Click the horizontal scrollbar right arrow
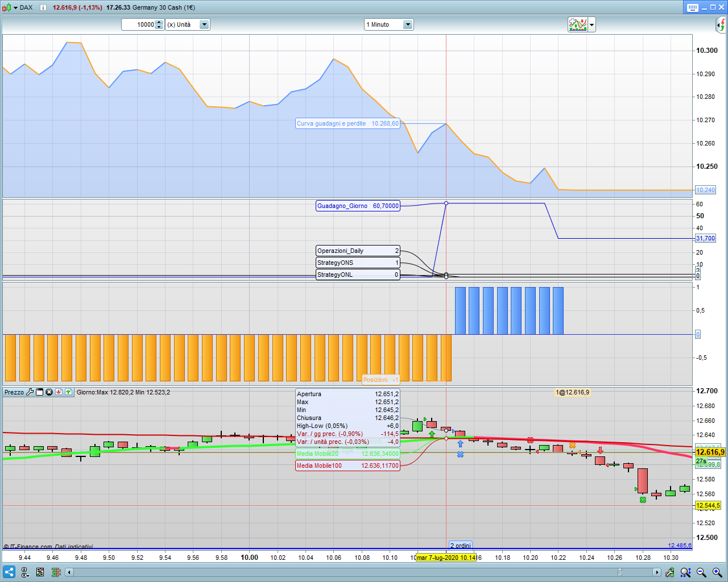 [657, 572]
